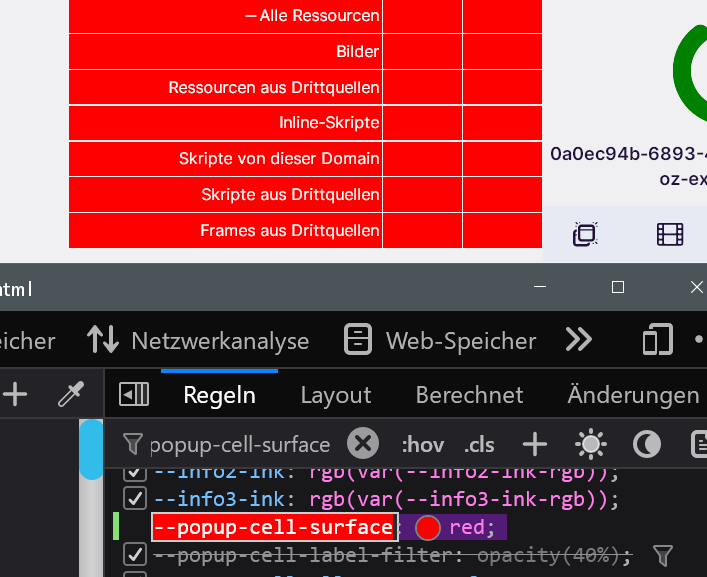Clear the rules filter text
This screenshot has height=577, width=707.
[363, 443]
